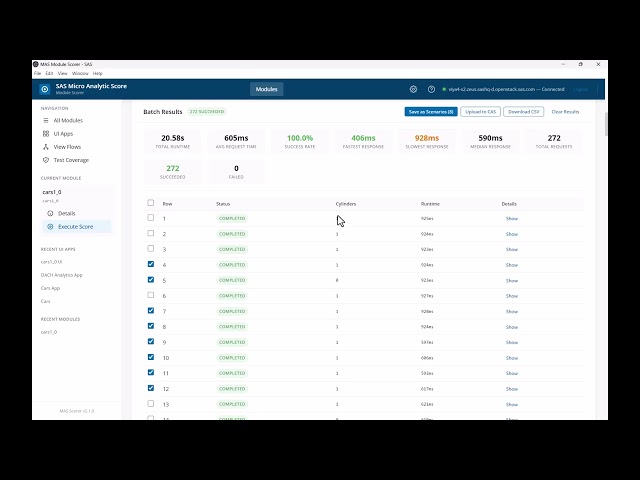Show details for row 1
The height and width of the screenshot is (480, 640).
click(512, 219)
